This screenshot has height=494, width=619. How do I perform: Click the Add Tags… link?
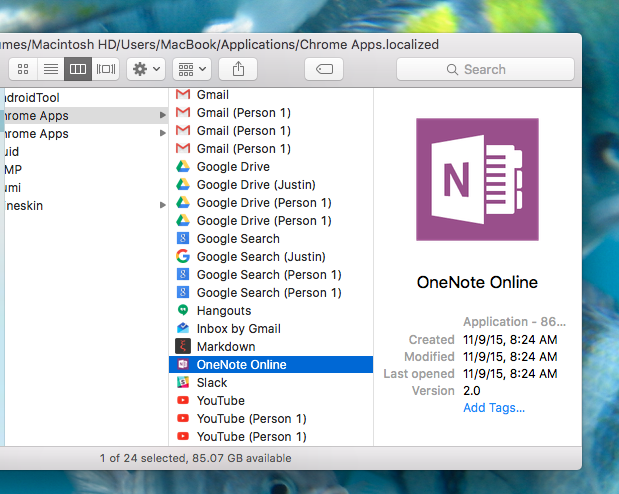(494, 408)
